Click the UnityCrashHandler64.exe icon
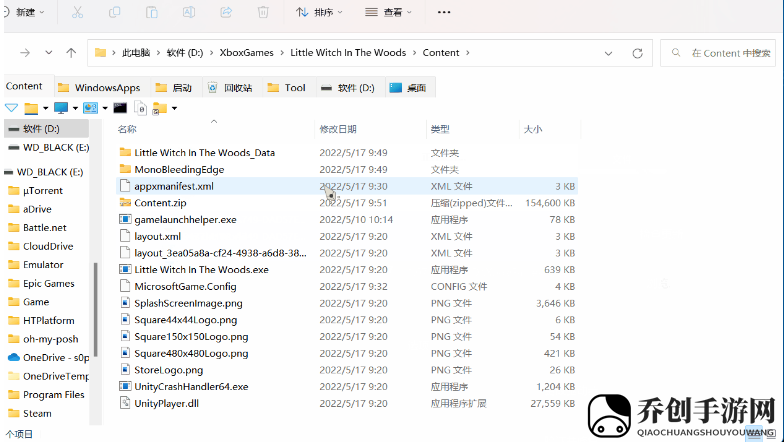Image resolution: width=784 pixels, height=442 pixels. tap(125, 386)
